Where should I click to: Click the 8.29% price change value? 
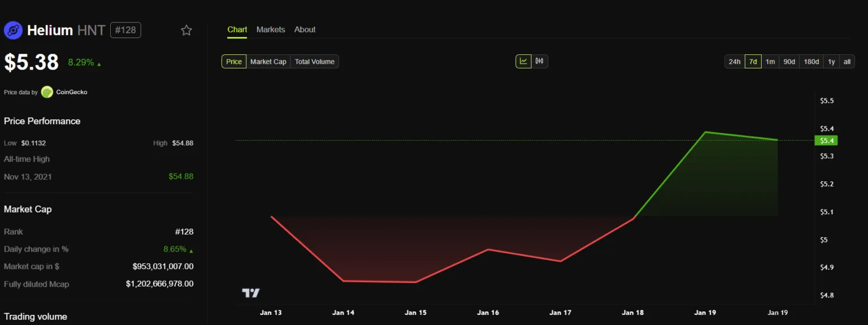click(x=81, y=62)
